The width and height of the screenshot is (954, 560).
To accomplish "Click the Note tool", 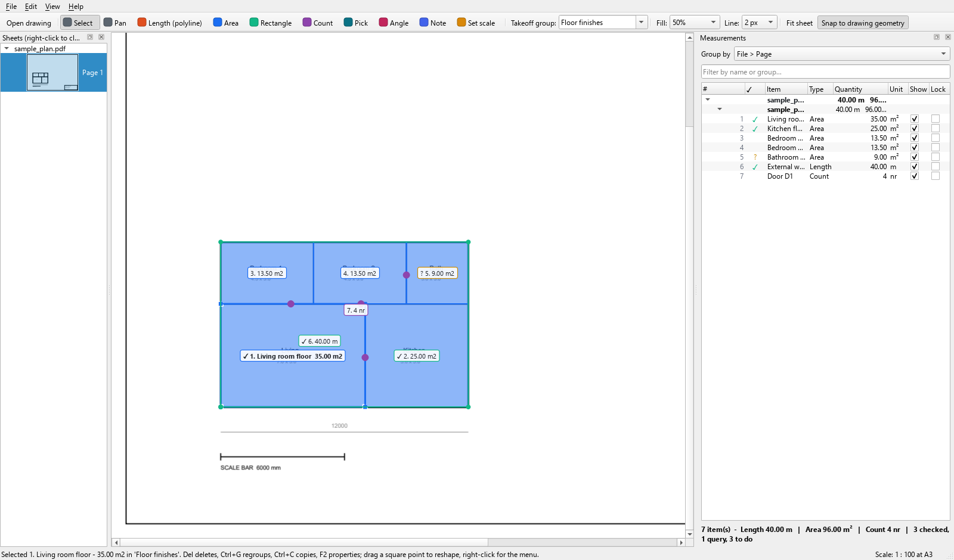I will 433,23.
